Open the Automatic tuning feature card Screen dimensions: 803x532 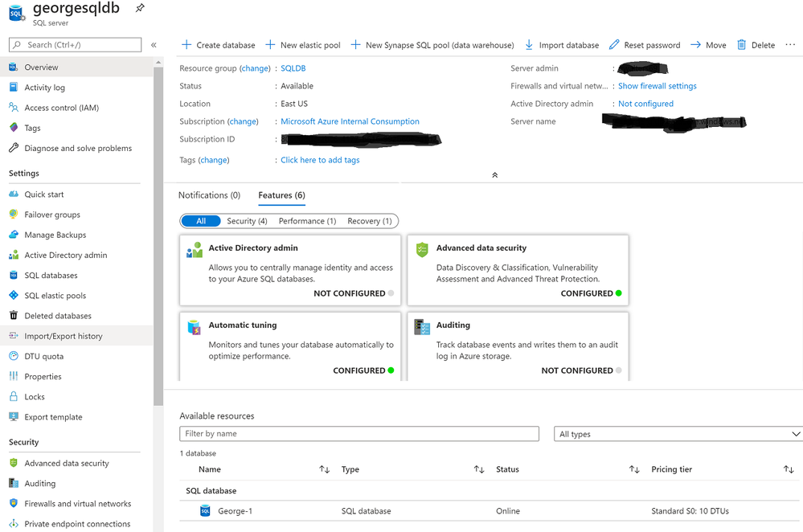click(290, 346)
